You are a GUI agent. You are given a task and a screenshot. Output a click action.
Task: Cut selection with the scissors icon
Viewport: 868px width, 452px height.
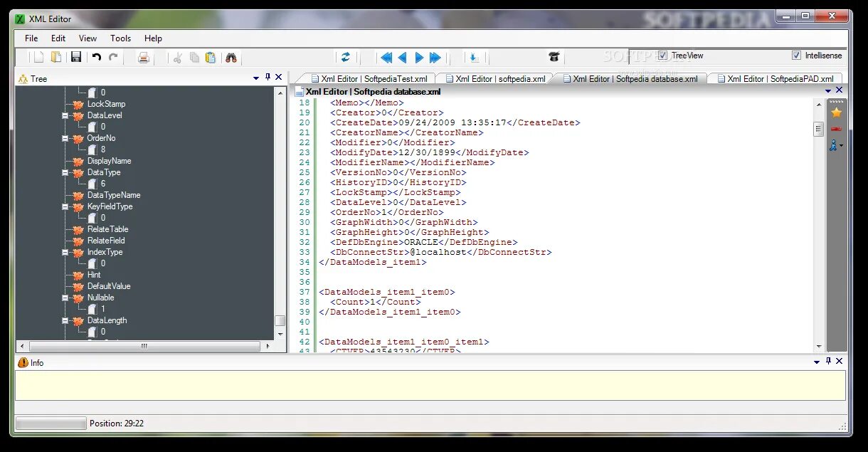point(177,58)
